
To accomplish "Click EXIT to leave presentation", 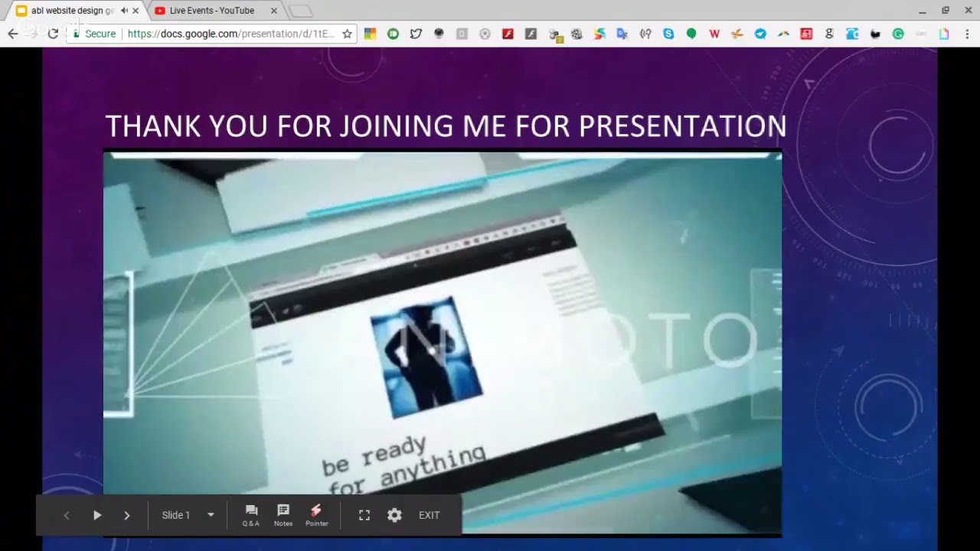I will 430,515.
